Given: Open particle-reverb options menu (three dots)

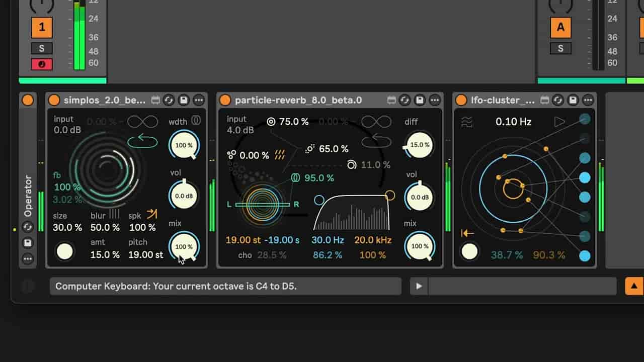Looking at the screenshot, I should click(435, 100).
